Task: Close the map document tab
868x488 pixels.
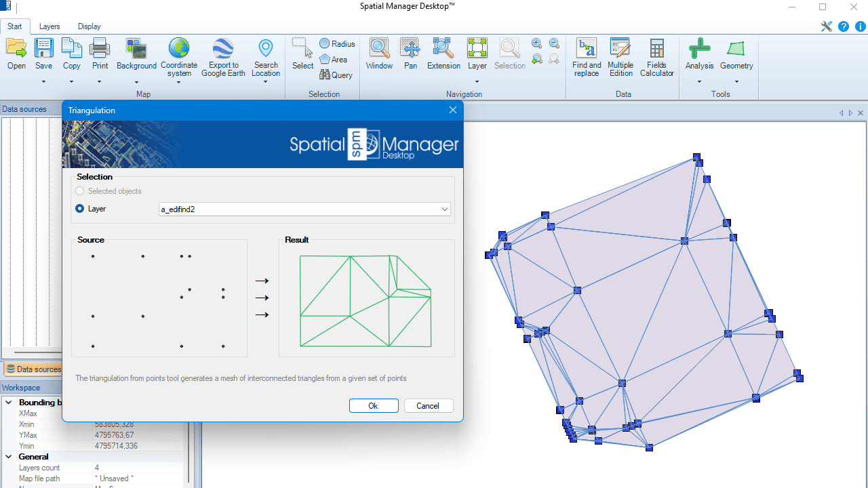Action: click(861, 113)
